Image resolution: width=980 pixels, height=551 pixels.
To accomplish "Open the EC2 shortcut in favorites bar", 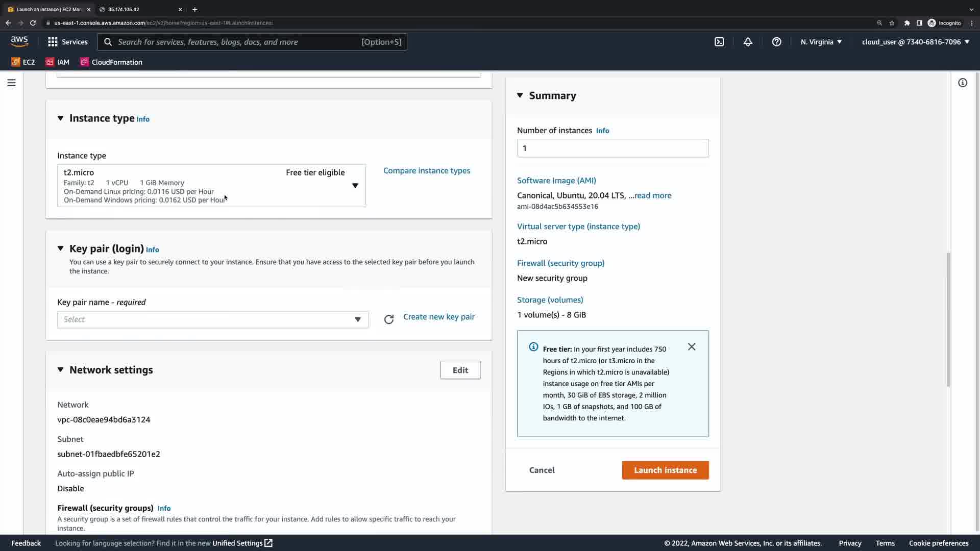I will (x=23, y=62).
